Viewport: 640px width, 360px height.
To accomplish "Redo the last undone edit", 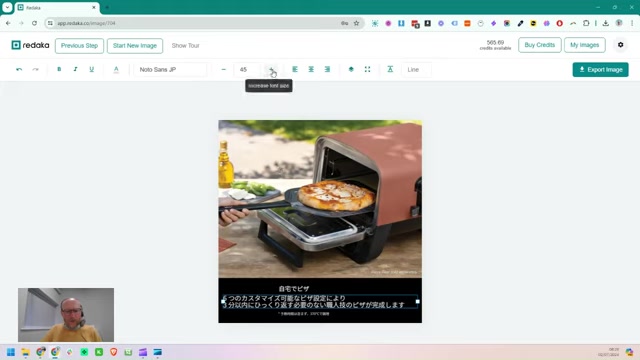I will click(36, 69).
